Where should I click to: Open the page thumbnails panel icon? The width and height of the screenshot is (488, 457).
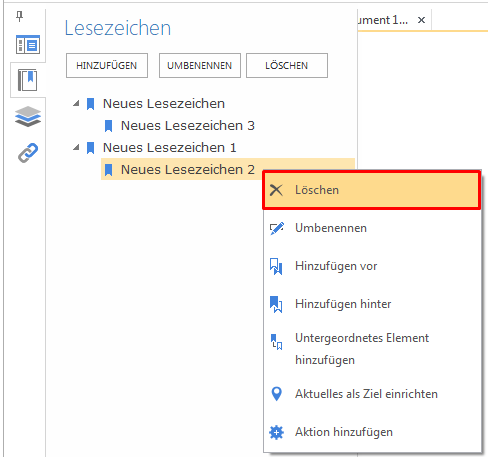tap(28, 44)
